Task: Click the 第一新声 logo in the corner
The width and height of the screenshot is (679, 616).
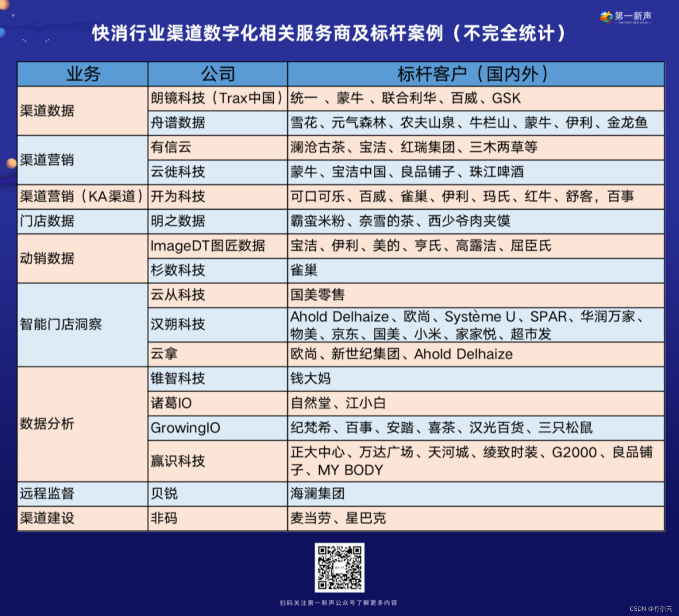Action: click(x=625, y=17)
